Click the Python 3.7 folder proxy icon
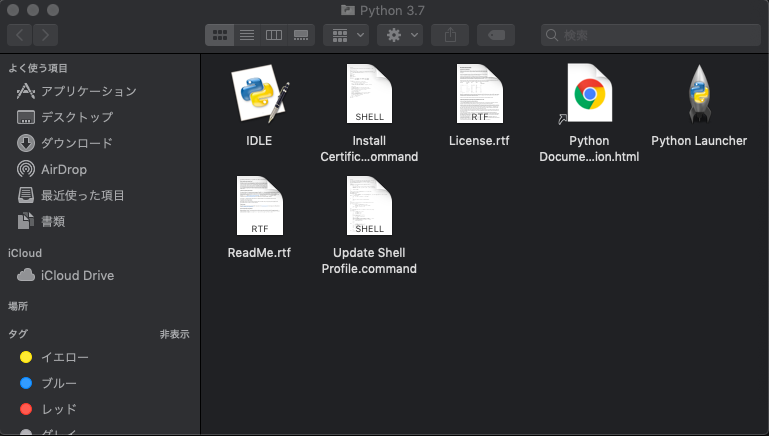Viewport: 769px width, 436px height. (348, 10)
